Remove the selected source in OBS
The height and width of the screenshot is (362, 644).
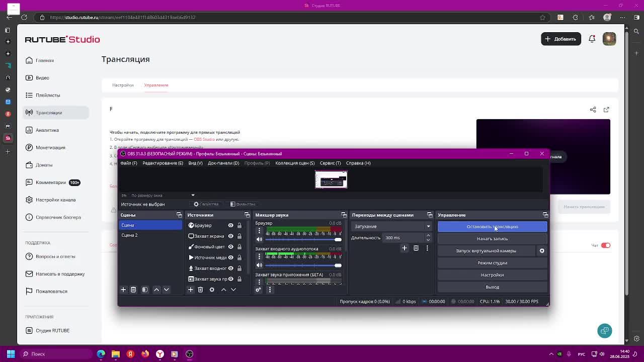pyautogui.click(x=200, y=290)
